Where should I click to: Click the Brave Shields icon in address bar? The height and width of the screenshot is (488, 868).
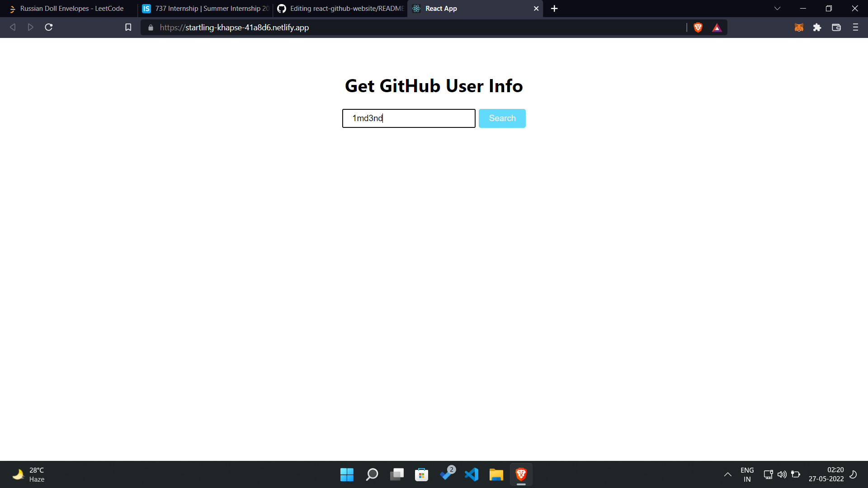coord(698,27)
